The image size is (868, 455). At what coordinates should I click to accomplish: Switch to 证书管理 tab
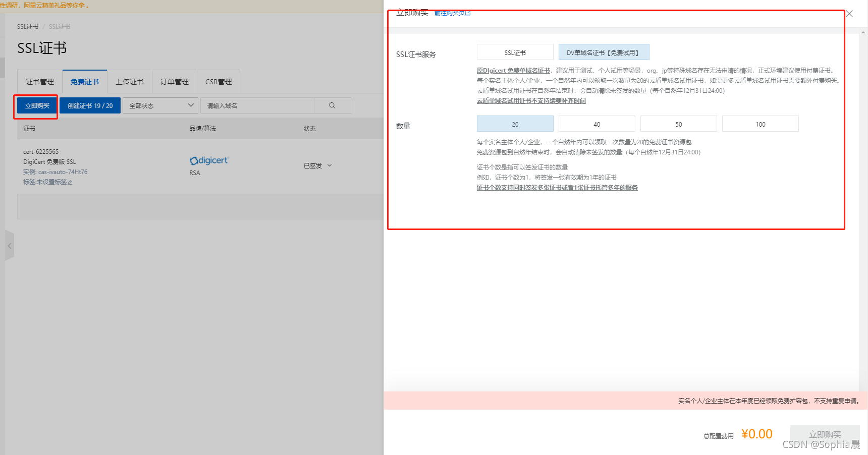click(40, 82)
